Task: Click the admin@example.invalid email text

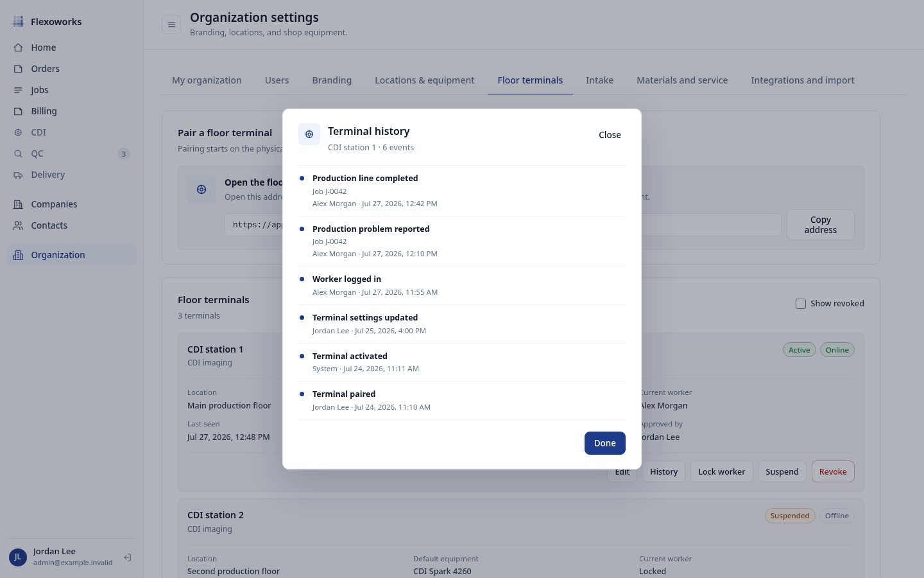Action: click(73, 563)
